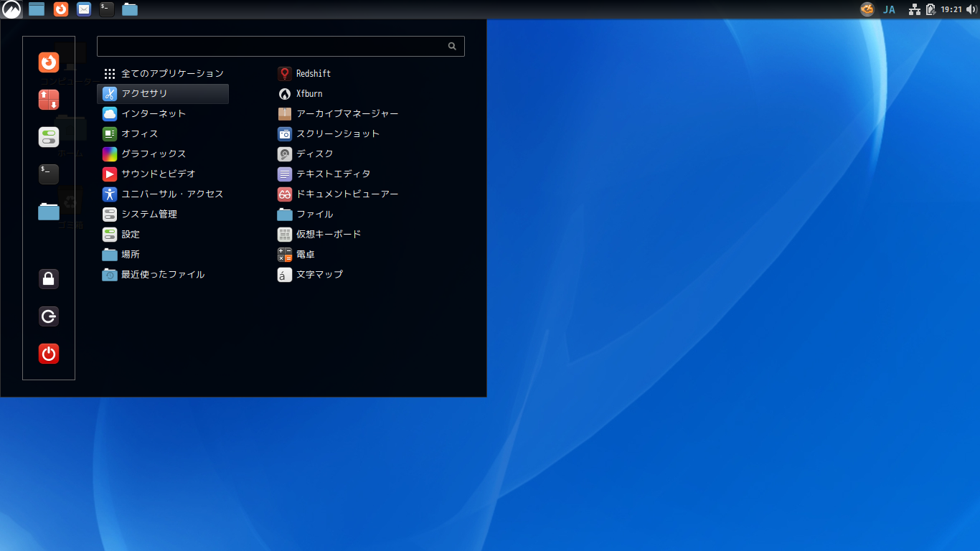This screenshot has height=551, width=980.
Task: Open the ディスク (Disks) utility
Action: [314, 154]
